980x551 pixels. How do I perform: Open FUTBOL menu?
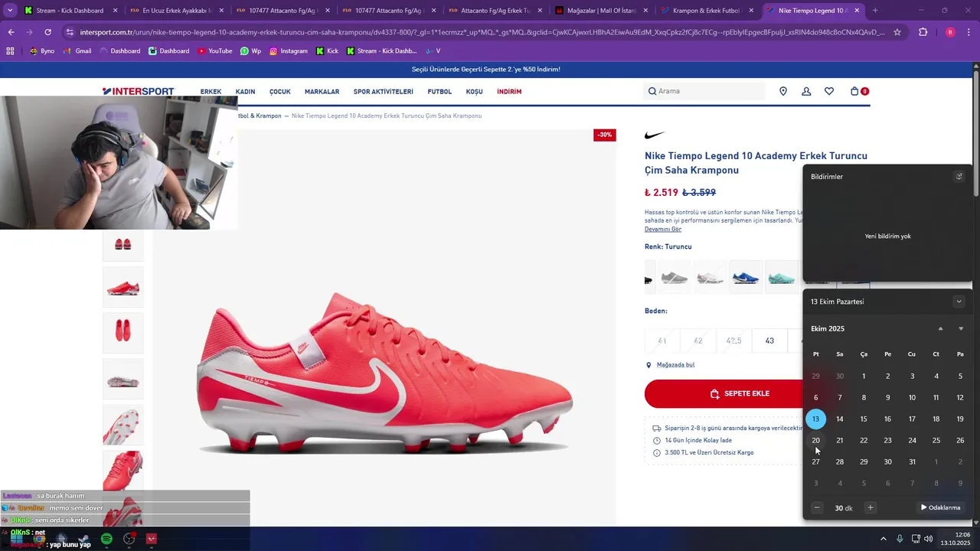tap(439, 92)
